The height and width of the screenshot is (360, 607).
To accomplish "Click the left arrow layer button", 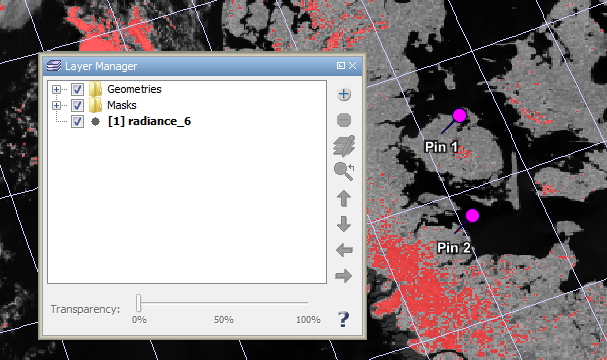I will pyautogui.click(x=344, y=250).
